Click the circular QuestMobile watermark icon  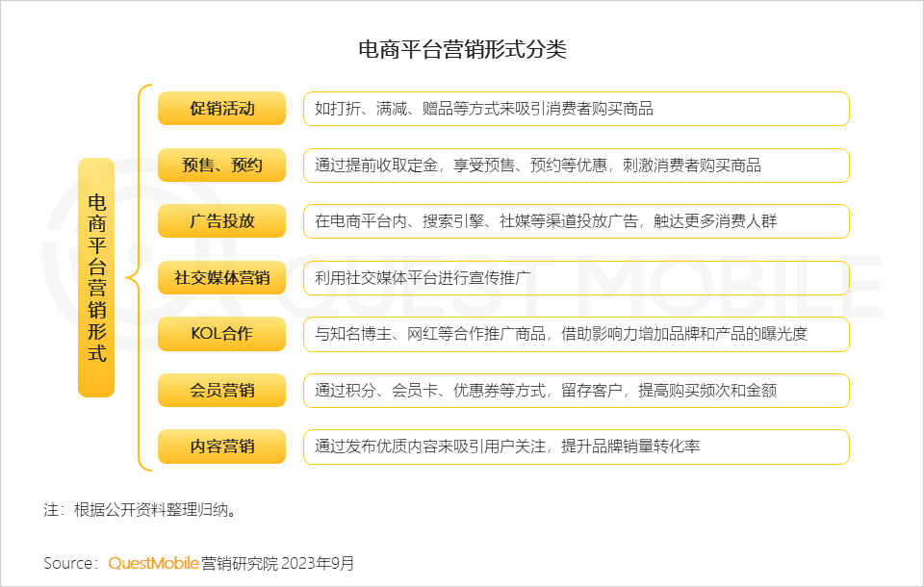(x=91, y=278)
